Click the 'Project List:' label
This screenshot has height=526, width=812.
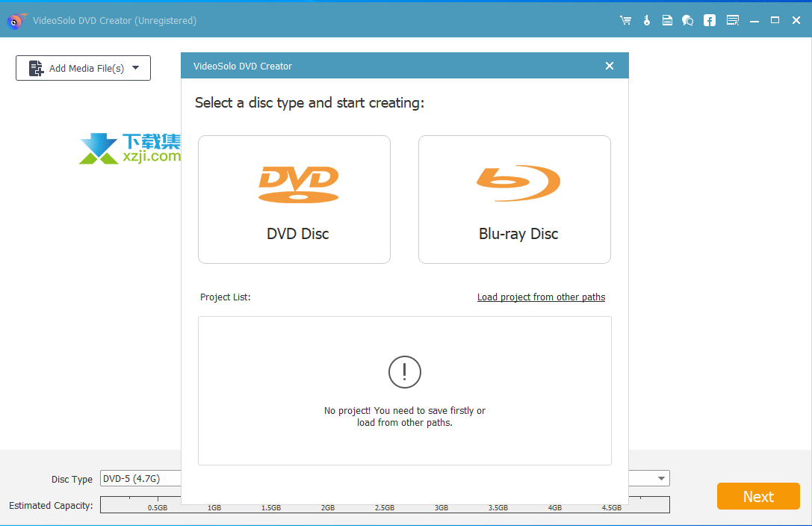[226, 297]
